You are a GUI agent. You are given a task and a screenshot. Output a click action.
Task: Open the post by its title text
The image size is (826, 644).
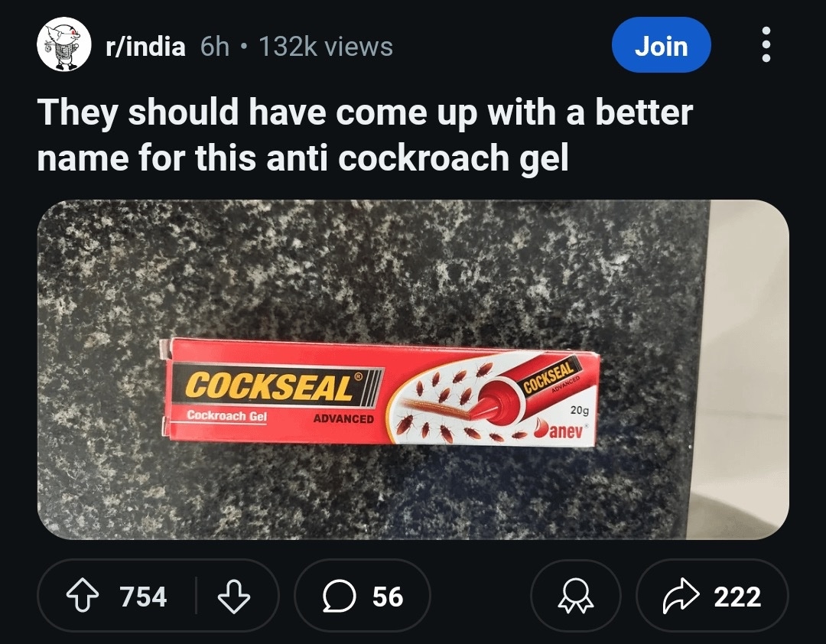pos(365,112)
